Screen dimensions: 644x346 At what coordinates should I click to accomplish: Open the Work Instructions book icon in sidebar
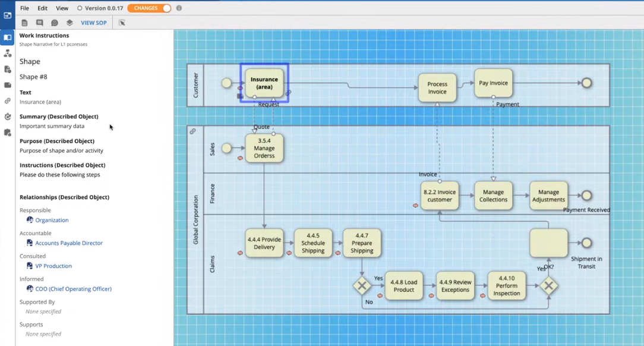coord(8,37)
